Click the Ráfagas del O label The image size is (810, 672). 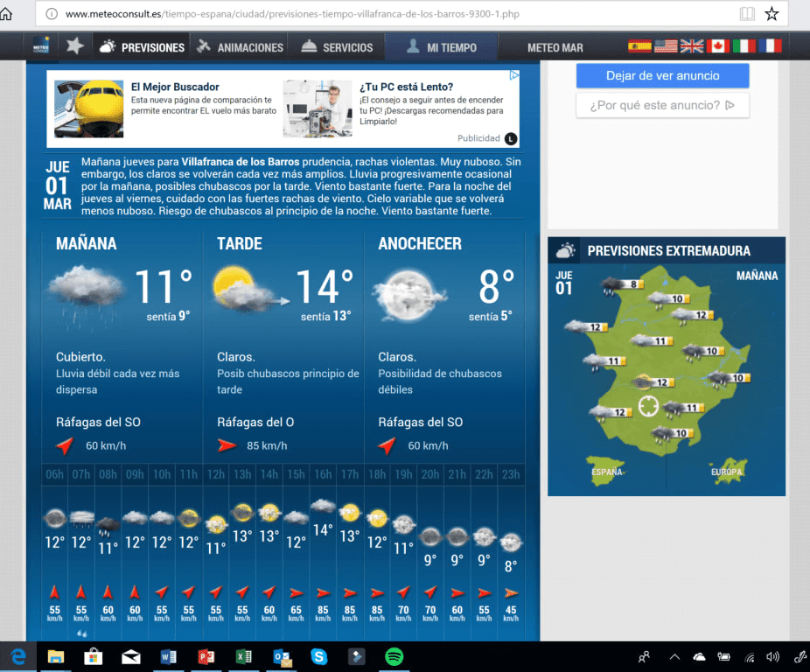click(x=255, y=423)
